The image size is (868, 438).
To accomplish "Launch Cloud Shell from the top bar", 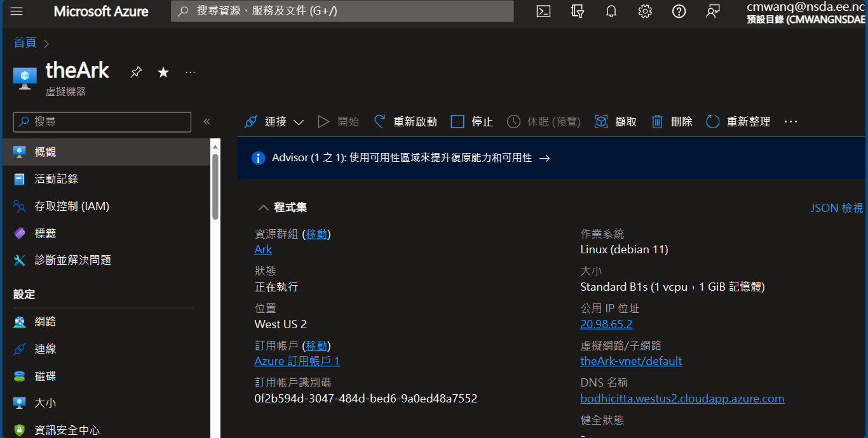I will (543, 11).
